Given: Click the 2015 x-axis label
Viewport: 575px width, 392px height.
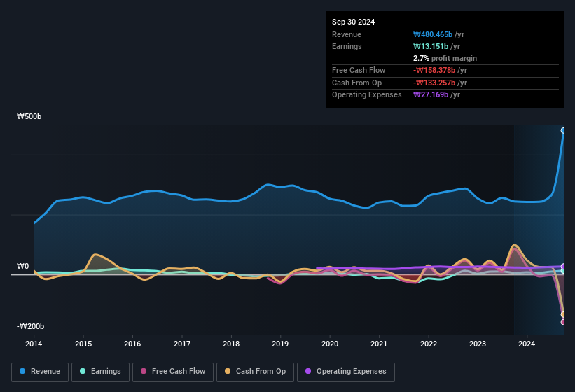Looking at the screenshot, I should click(x=83, y=344).
